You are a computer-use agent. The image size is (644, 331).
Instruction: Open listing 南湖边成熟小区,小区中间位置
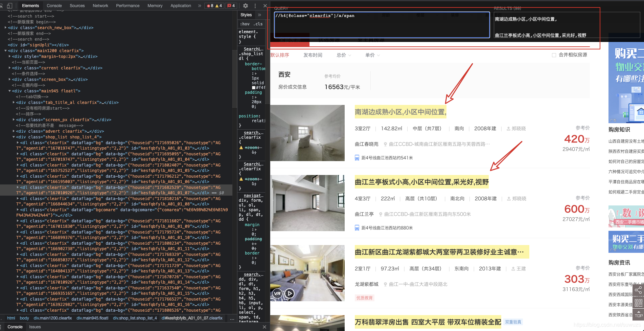point(400,112)
